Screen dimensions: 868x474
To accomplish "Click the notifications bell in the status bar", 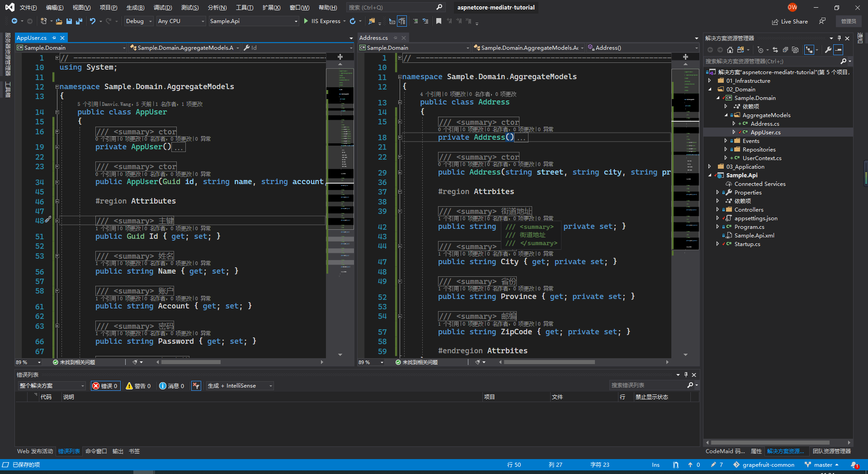I will click(x=854, y=465).
